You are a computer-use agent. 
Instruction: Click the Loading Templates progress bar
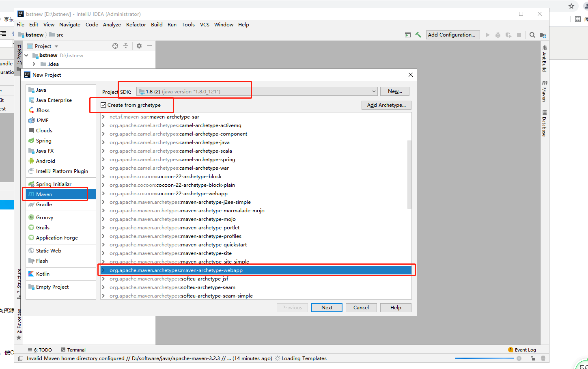tap(485, 358)
